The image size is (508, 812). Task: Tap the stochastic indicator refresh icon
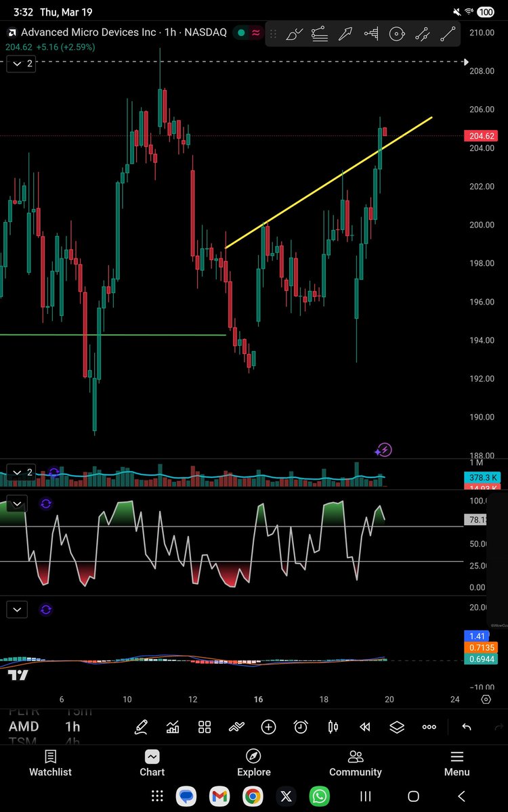46,503
